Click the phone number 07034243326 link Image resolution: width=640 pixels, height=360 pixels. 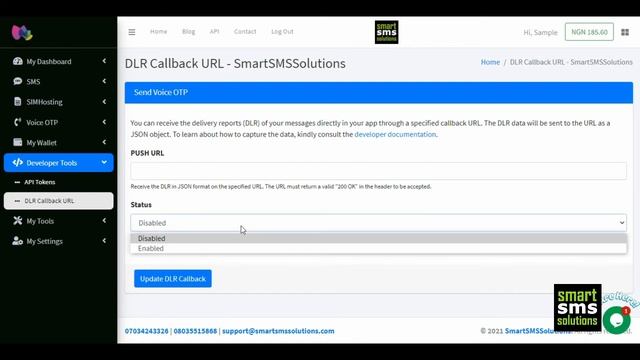coord(147,331)
